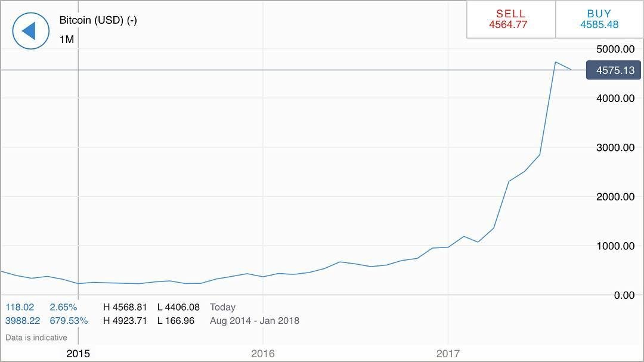The width and height of the screenshot is (644, 362).
Task: Click the 3988.22 period change value
Action: coord(23,321)
